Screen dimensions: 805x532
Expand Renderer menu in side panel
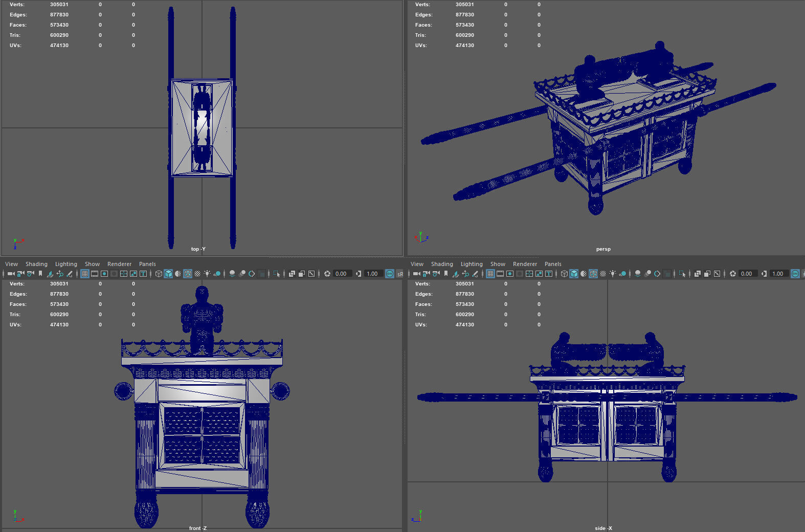[525, 264]
